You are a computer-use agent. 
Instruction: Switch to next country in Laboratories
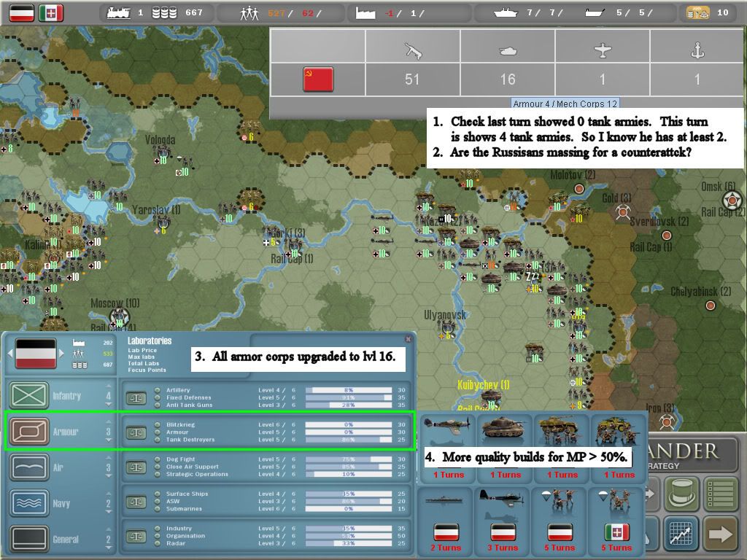point(61,354)
